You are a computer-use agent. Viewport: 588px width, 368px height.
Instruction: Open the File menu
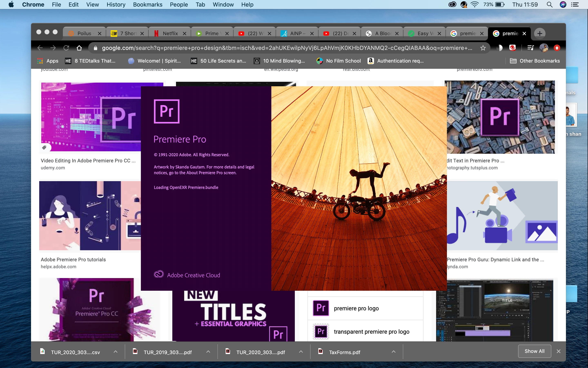tap(56, 4)
